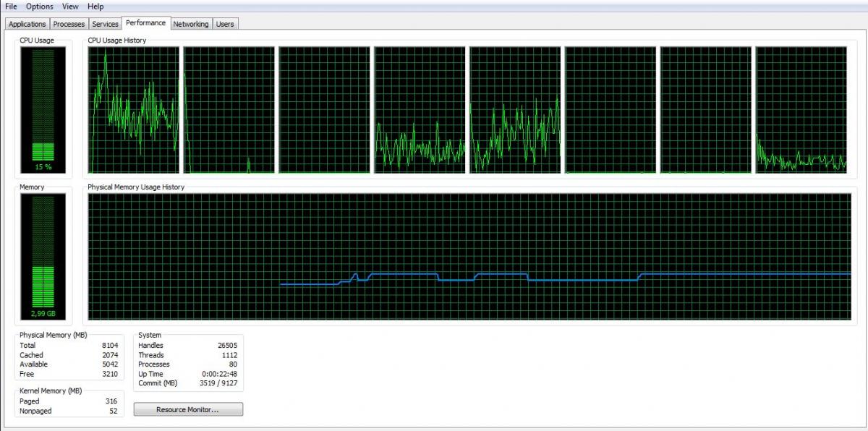Click the Total physical memory value 8104

coord(110,346)
